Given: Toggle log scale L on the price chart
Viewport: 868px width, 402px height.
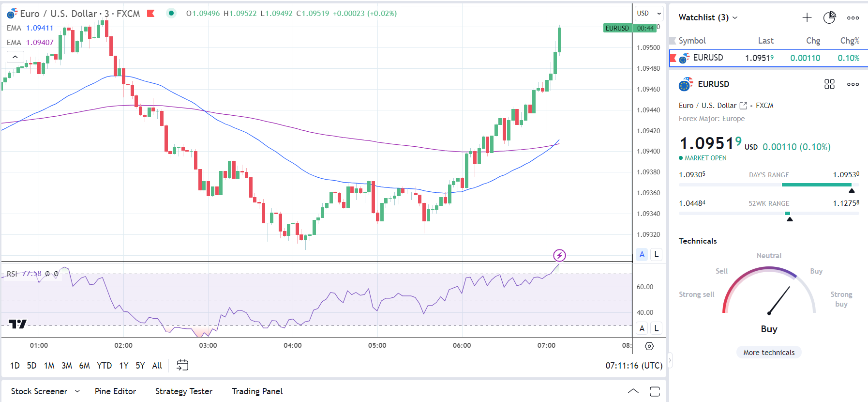Looking at the screenshot, I should click(x=657, y=254).
